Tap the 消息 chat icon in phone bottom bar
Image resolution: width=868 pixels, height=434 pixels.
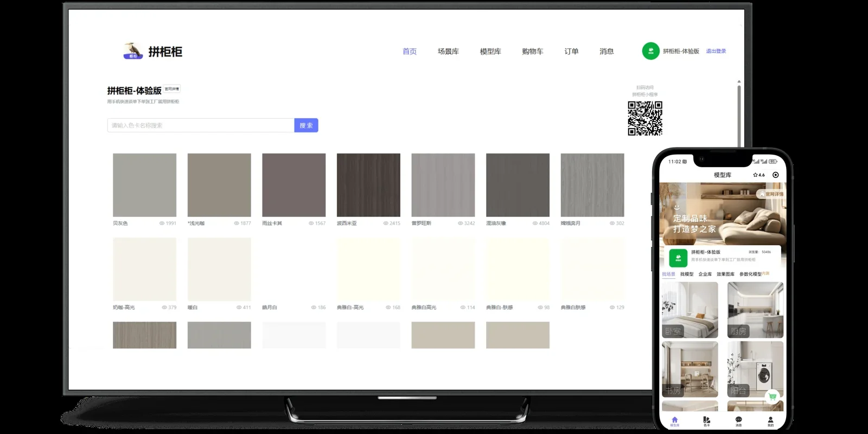tap(738, 420)
